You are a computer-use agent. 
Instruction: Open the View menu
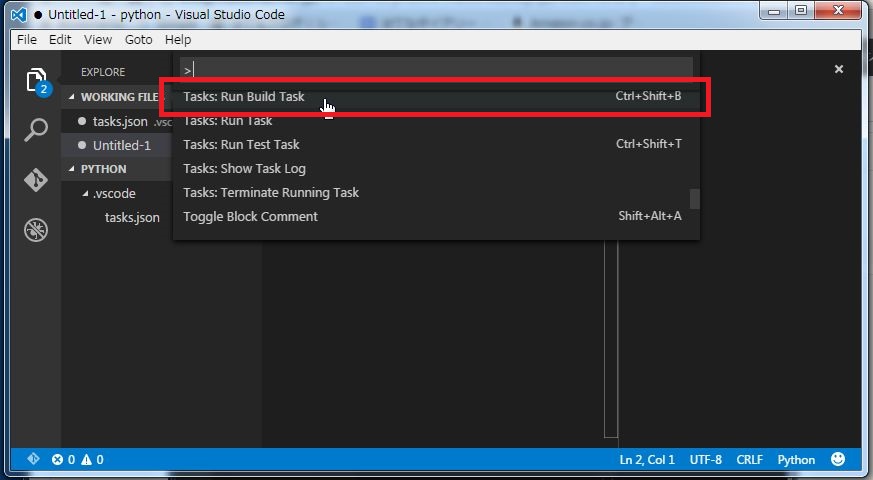pos(98,40)
